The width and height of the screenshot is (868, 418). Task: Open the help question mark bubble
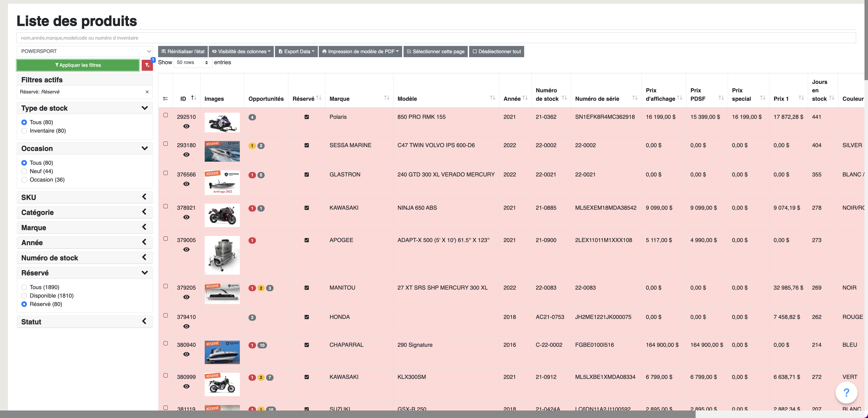click(846, 392)
